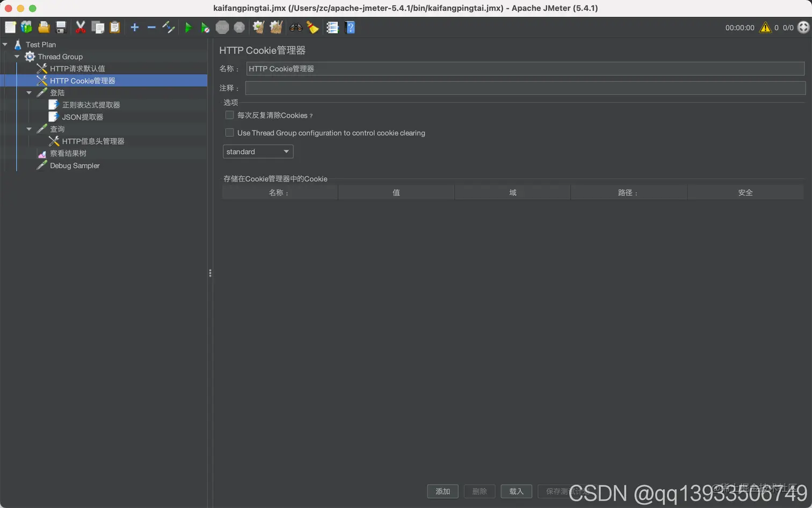Select the 登陆 sampler node

click(x=57, y=93)
